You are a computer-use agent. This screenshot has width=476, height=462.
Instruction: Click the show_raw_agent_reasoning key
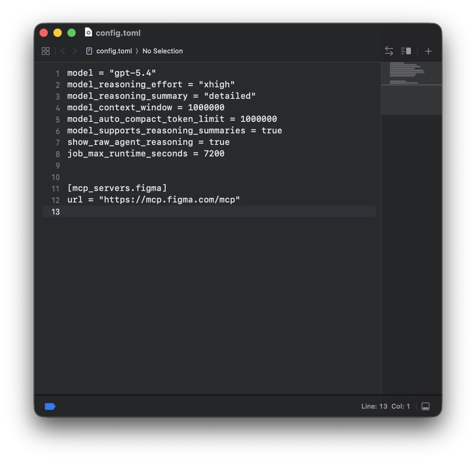pyautogui.click(x=130, y=142)
